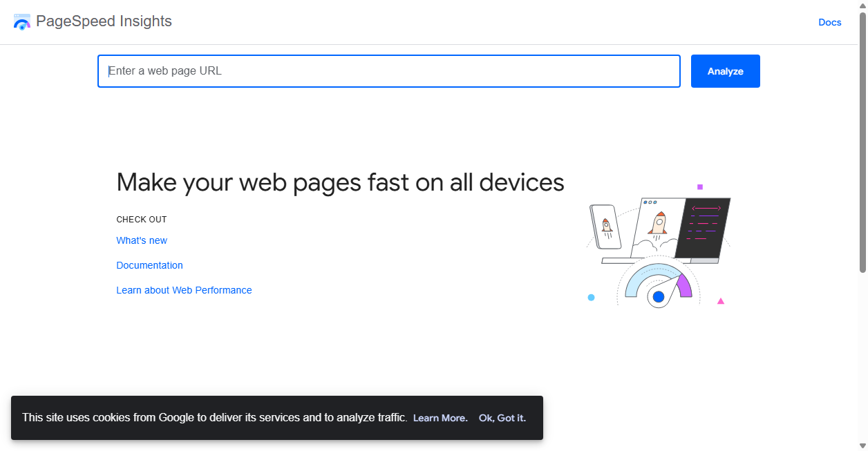
Task: Click the light blue circle shape
Action: click(x=591, y=298)
